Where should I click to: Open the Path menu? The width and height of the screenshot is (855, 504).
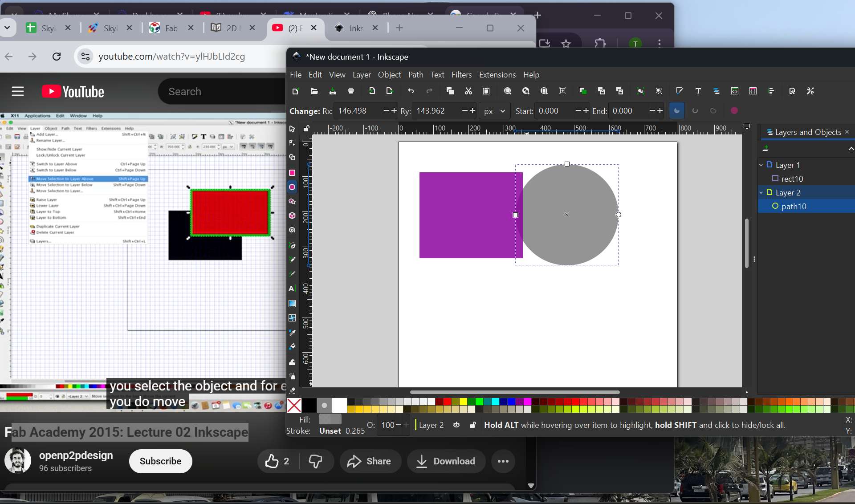415,75
